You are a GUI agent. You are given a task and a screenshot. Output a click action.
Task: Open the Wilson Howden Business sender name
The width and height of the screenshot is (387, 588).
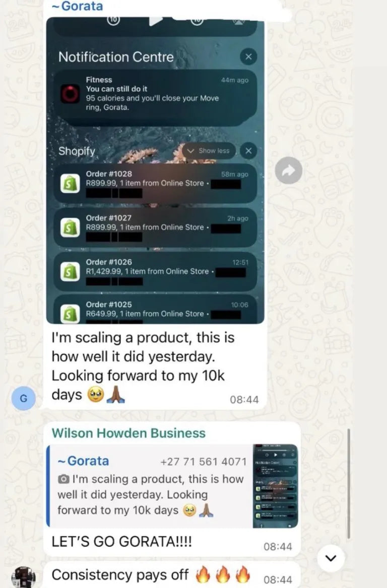point(129,433)
